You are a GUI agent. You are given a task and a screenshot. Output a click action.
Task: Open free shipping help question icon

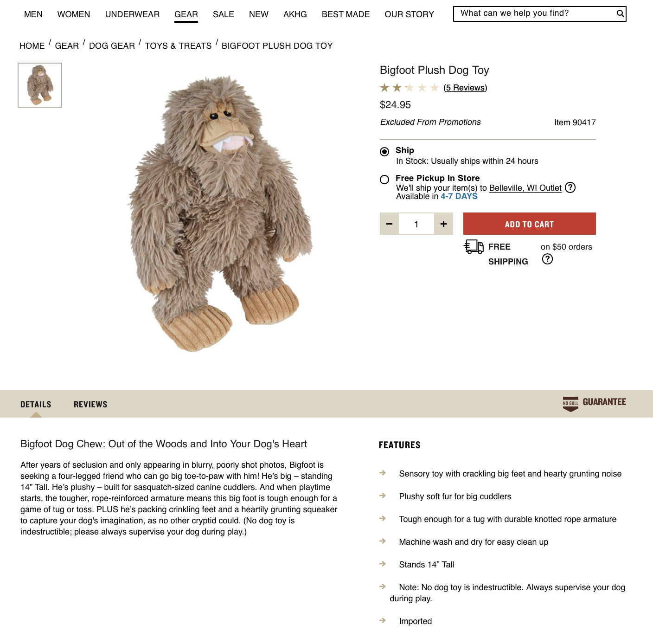pyautogui.click(x=547, y=259)
